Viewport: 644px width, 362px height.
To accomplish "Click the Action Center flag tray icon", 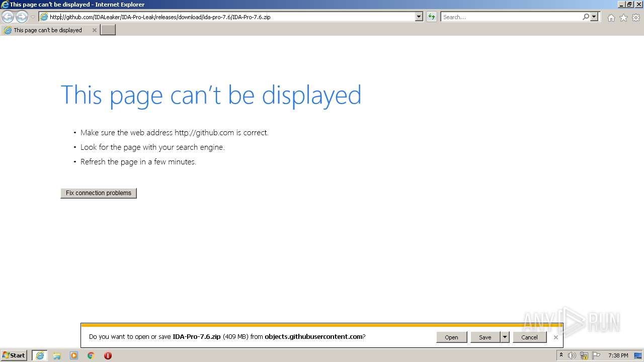I will (x=596, y=355).
